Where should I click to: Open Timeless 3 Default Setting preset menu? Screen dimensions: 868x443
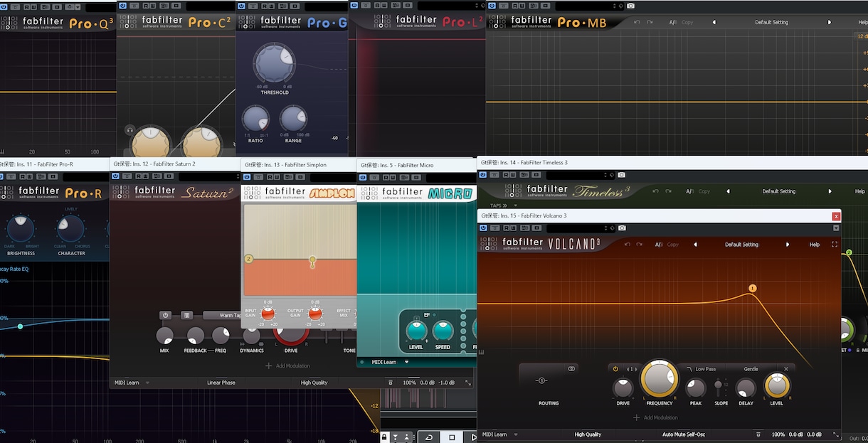click(778, 191)
